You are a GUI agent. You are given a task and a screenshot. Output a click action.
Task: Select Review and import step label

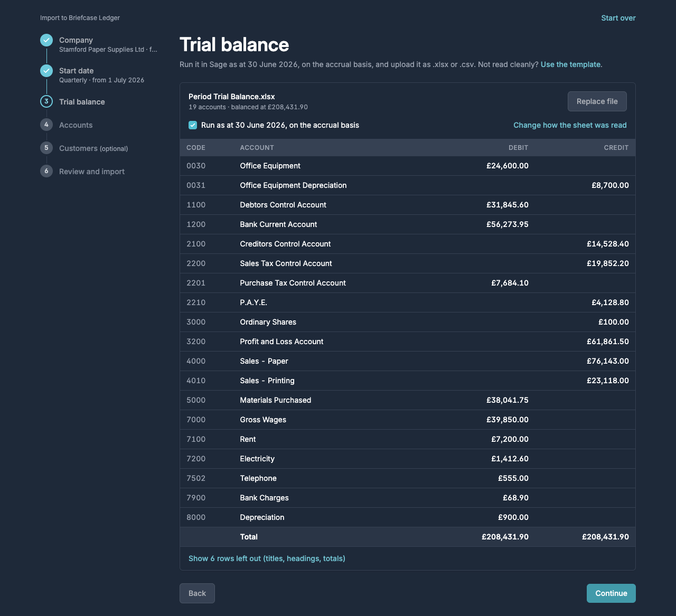click(x=92, y=172)
